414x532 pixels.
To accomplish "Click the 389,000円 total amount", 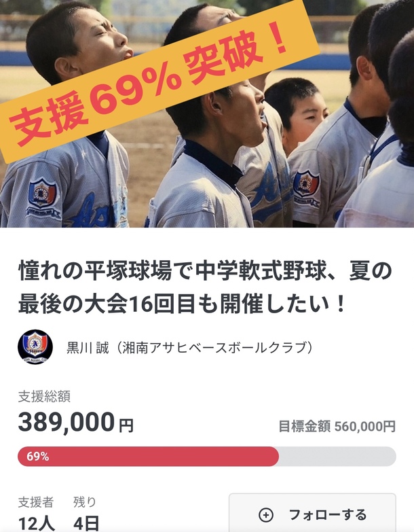I will (76, 423).
